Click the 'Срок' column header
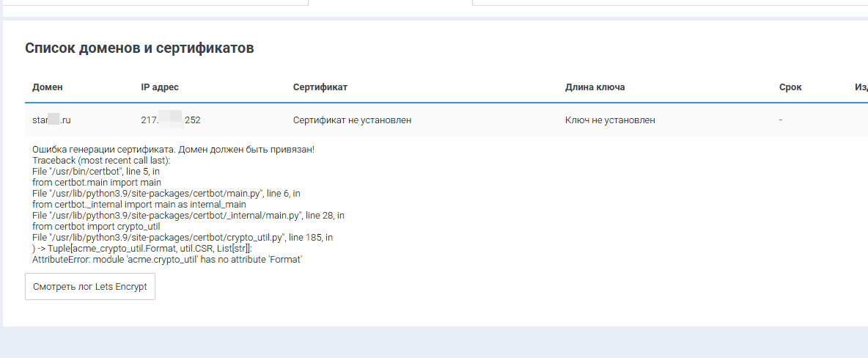 (790, 87)
